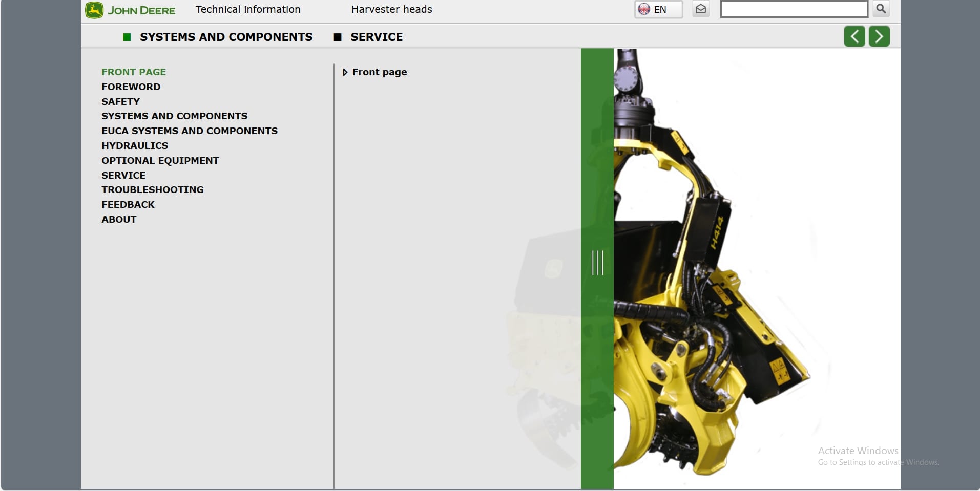Switch to the SERVICE tab
The height and width of the screenshot is (491, 980).
click(377, 37)
